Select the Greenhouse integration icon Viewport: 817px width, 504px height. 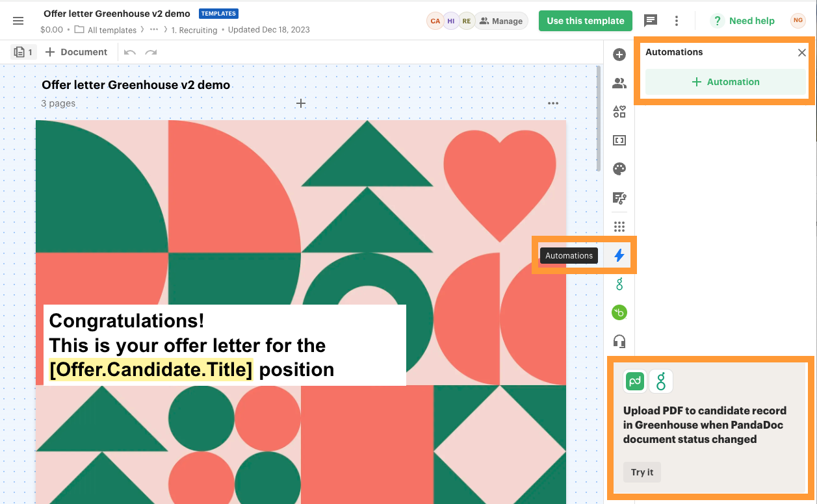(619, 284)
